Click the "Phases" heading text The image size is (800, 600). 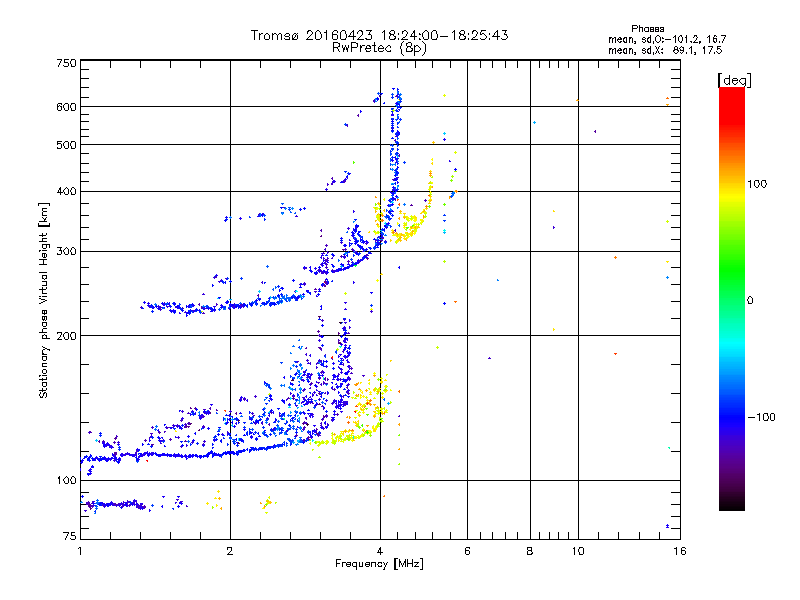(647, 29)
